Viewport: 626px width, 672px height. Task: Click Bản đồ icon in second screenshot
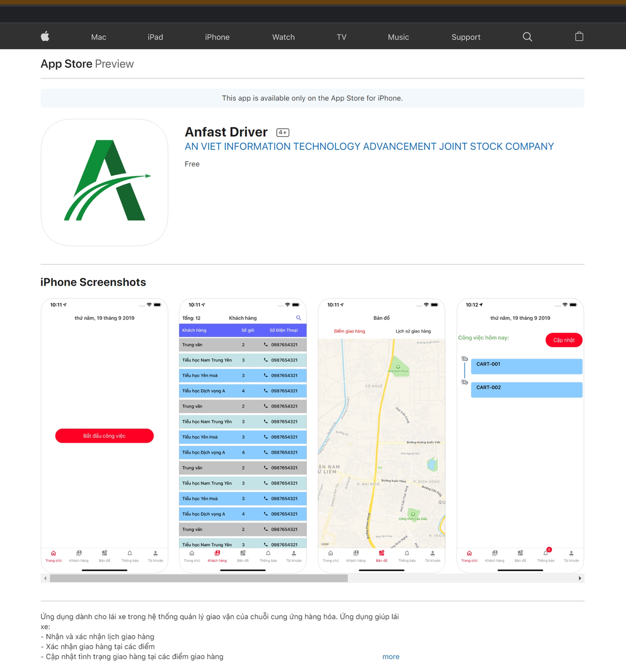coord(243,553)
